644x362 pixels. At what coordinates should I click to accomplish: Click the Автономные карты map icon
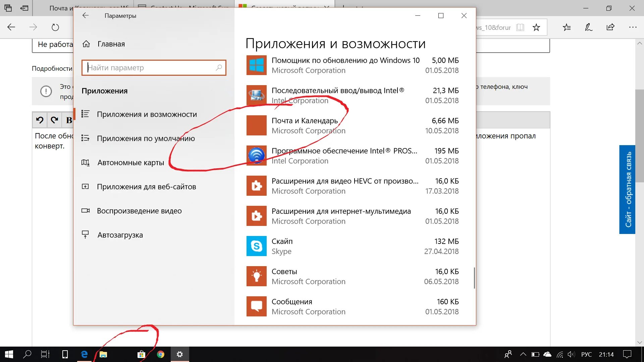[86, 163]
